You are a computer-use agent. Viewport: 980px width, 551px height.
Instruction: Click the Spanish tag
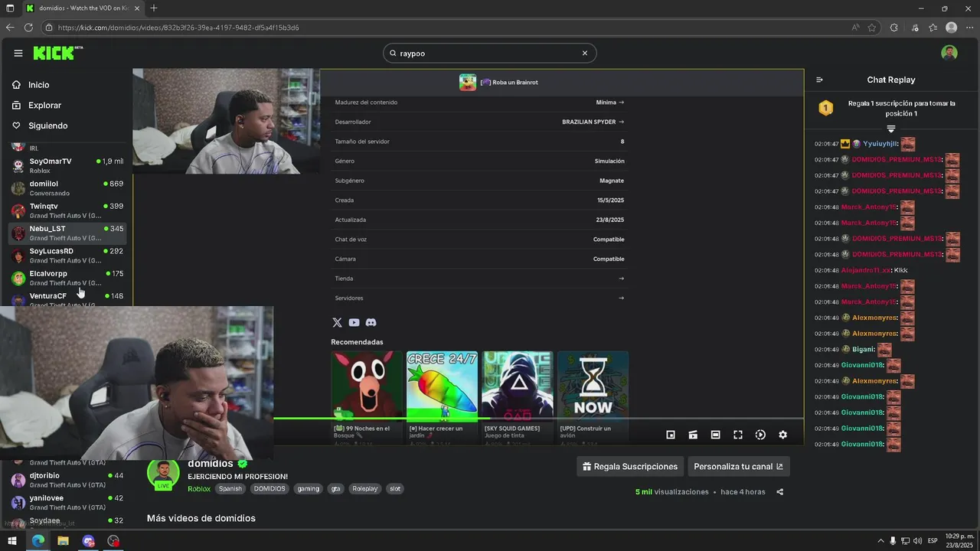pos(230,488)
